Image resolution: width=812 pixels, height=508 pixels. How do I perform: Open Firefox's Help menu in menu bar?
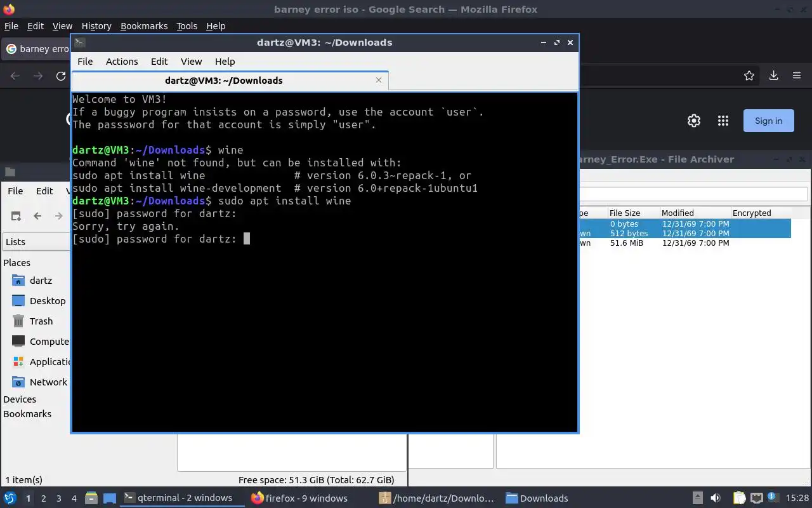(216, 26)
